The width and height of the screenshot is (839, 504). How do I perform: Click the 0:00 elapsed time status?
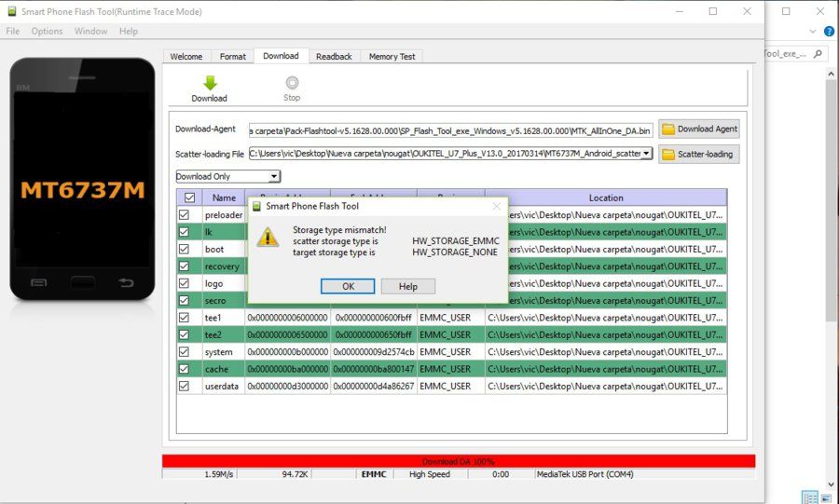[x=501, y=474]
